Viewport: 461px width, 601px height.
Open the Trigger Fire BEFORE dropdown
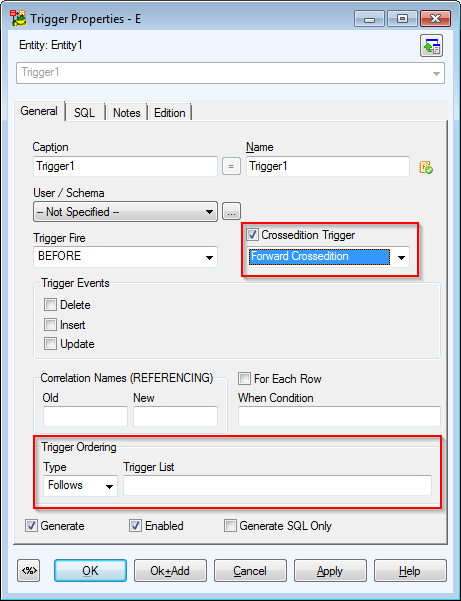[125, 257]
